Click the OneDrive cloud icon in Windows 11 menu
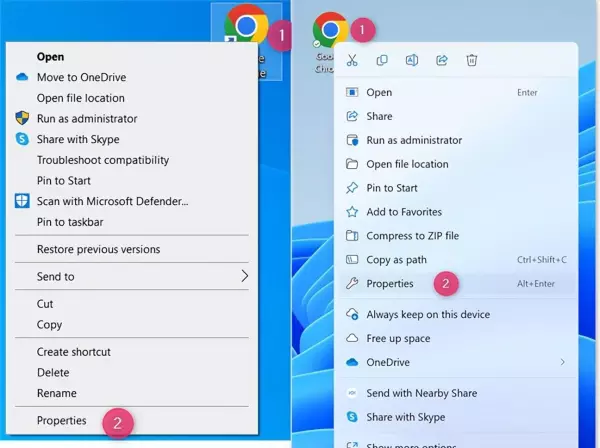The width and height of the screenshot is (600, 448). point(352,362)
